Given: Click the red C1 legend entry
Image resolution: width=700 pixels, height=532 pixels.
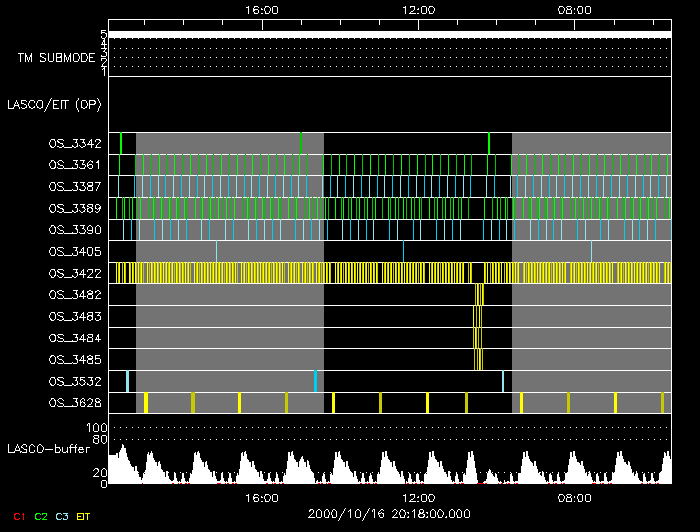Looking at the screenshot, I should 19,516.
